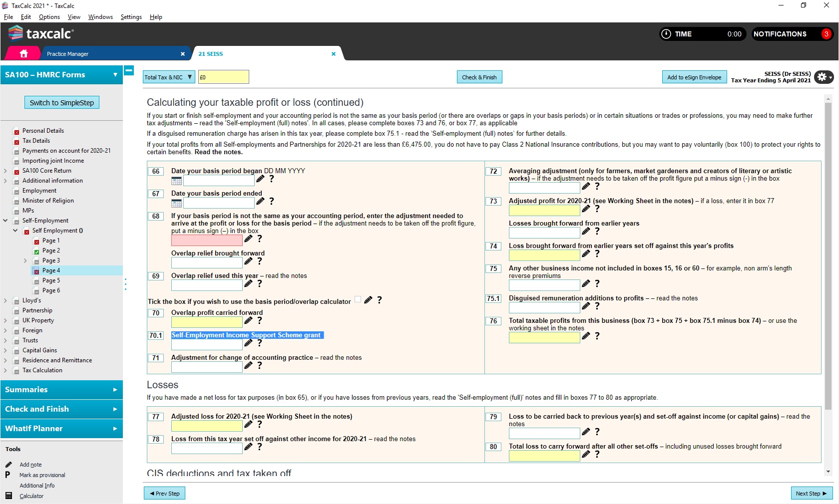
Task: Click the box 66 basis period began date field
Action: tap(219, 181)
